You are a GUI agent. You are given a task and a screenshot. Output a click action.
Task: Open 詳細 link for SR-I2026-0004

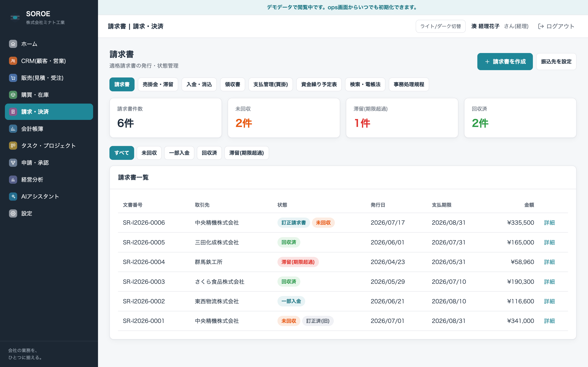(549, 262)
